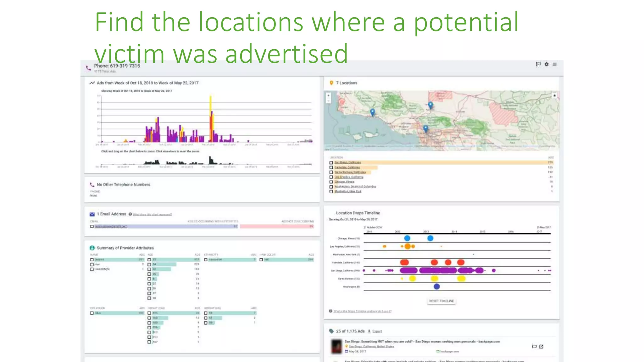This screenshot has width=644, height=362.
Task: Open the Drops Timeline help link
Action: [x=362, y=311]
